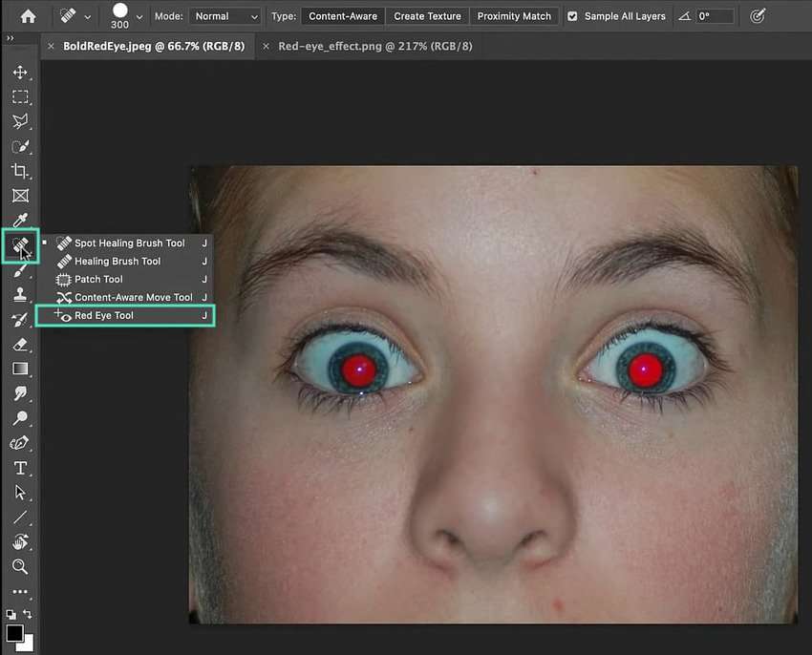Pick the Crop tool

click(20, 171)
